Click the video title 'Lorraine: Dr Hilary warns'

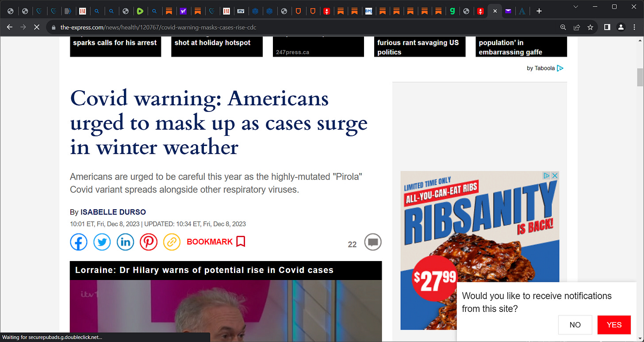(204, 270)
